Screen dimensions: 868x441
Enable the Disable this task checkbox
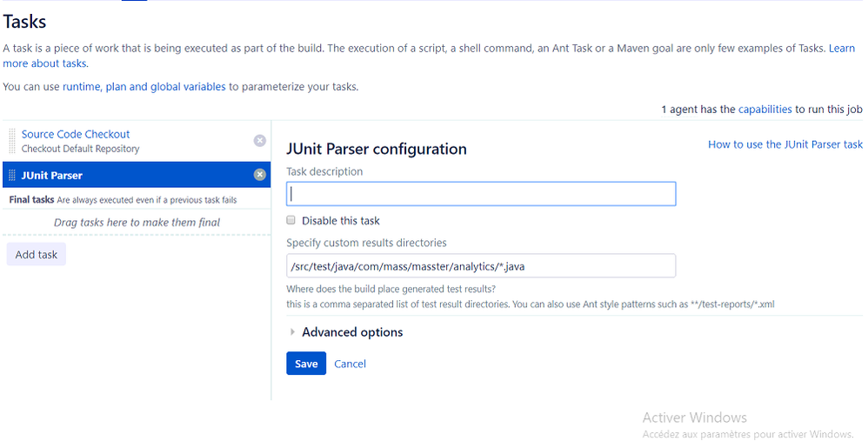point(290,220)
